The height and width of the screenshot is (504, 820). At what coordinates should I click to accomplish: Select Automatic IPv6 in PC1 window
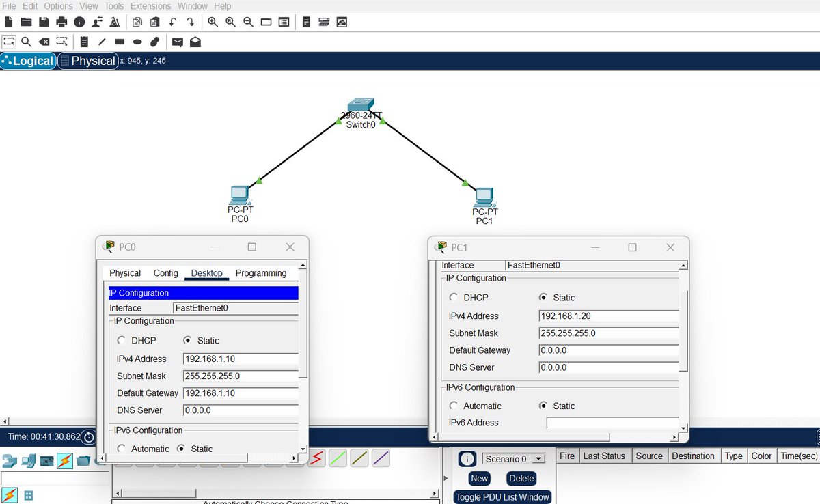454,406
